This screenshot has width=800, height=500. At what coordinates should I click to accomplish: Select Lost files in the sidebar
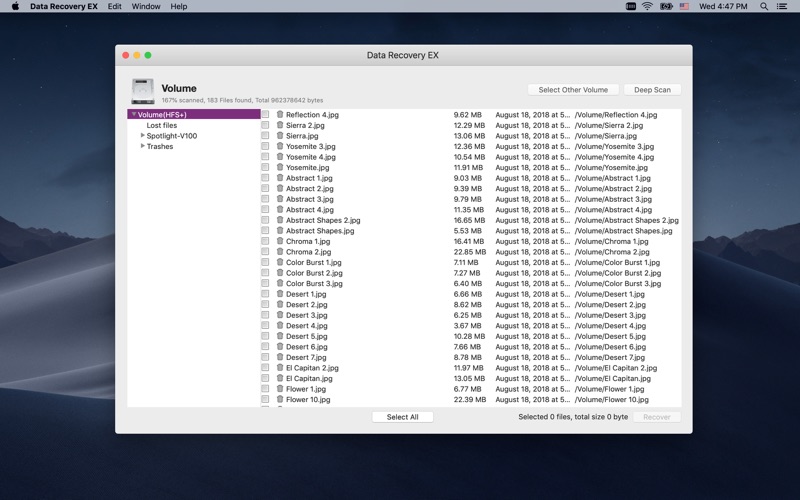[x=162, y=125]
